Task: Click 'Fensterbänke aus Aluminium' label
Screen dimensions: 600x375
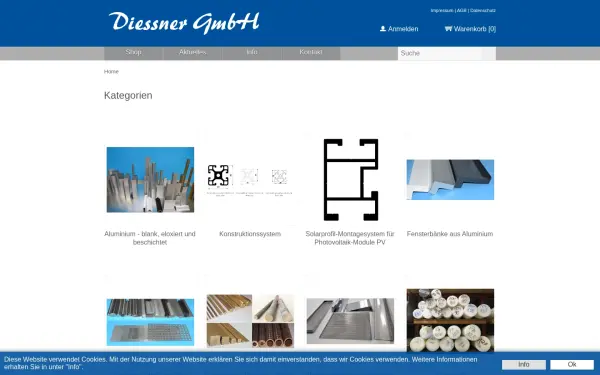Action: [x=450, y=234]
